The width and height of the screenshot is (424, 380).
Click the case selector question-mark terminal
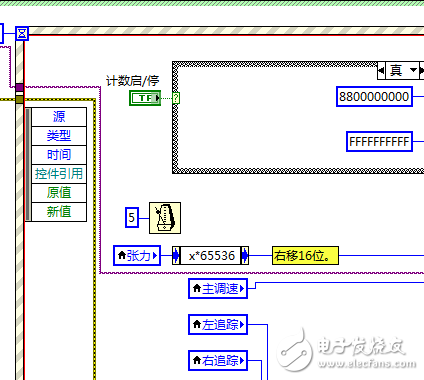tap(176, 98)
